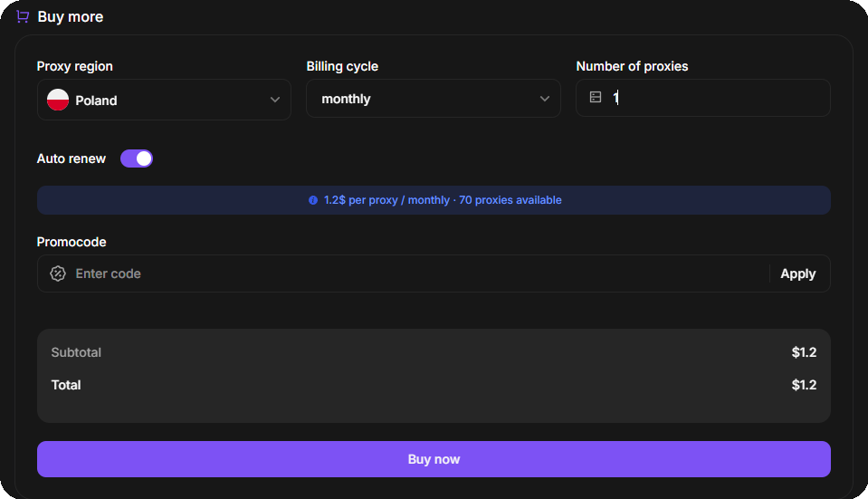The width and height of the screenshot is (868, 499).
Task: Click the server icon in proxies field
Action: [x=596, y=98]
